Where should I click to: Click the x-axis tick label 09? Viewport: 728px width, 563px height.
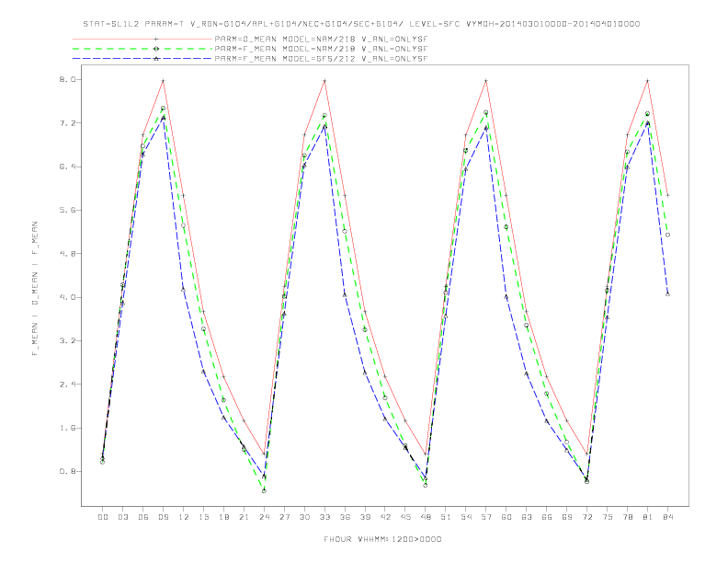pos(163,517)
